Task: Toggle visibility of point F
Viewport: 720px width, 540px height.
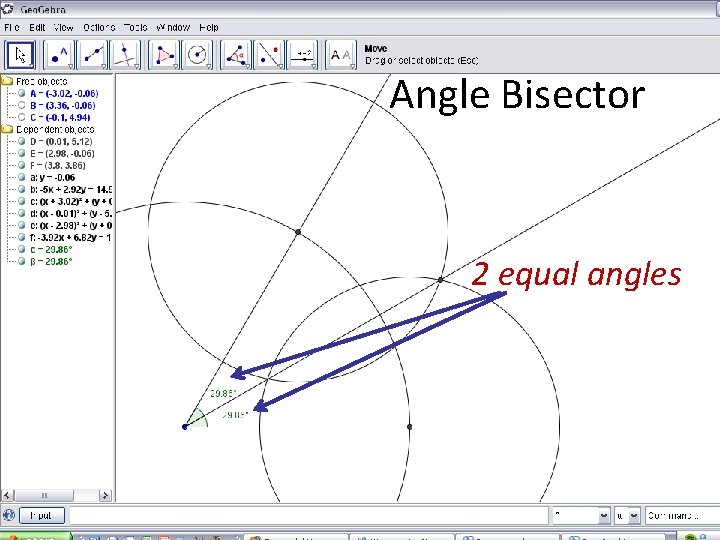Action: [21, 165]
